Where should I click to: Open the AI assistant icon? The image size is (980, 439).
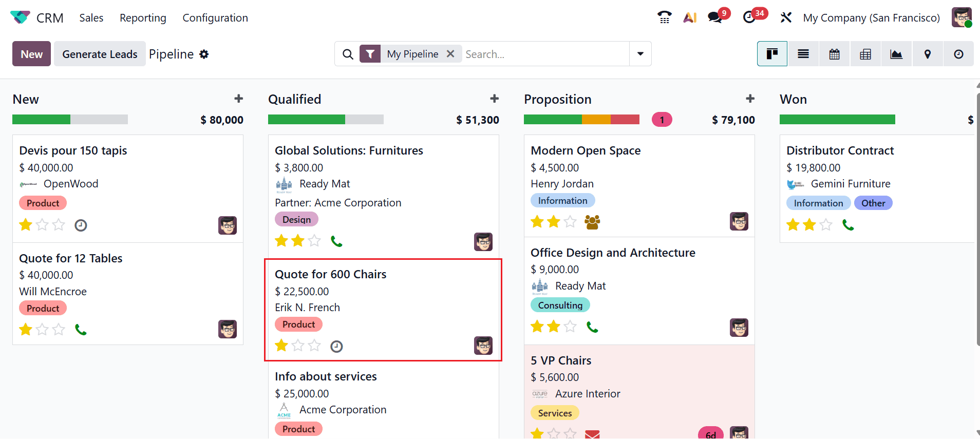click(x=690, y=17)
